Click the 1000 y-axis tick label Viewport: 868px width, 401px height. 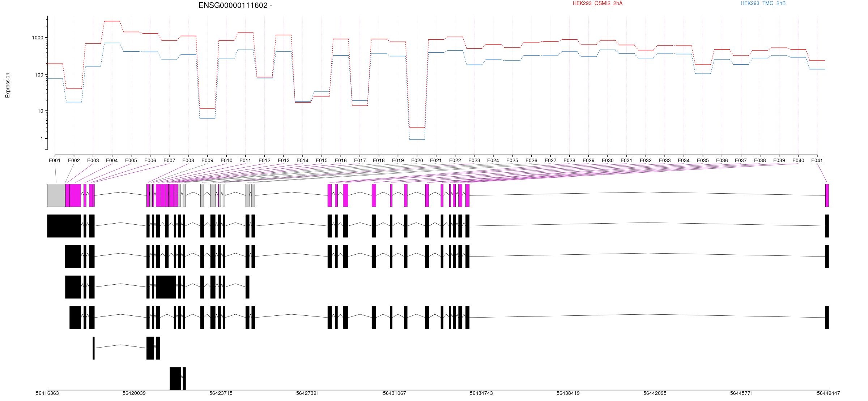(37, 38)
